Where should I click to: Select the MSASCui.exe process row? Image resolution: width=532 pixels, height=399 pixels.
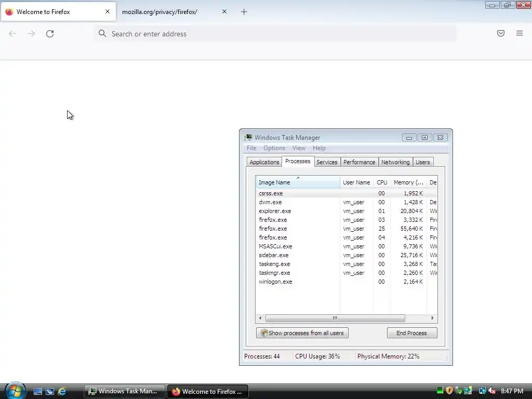[347, 246]
